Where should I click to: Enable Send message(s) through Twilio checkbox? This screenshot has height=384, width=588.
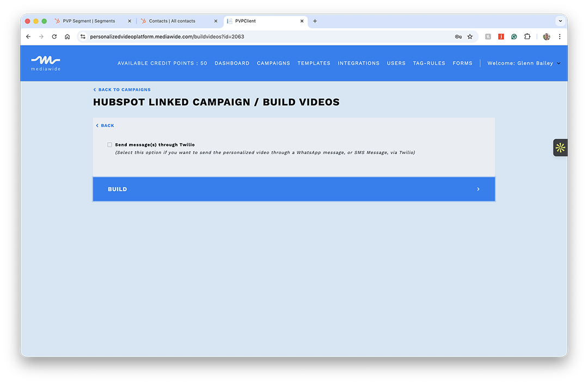[110, 145]
